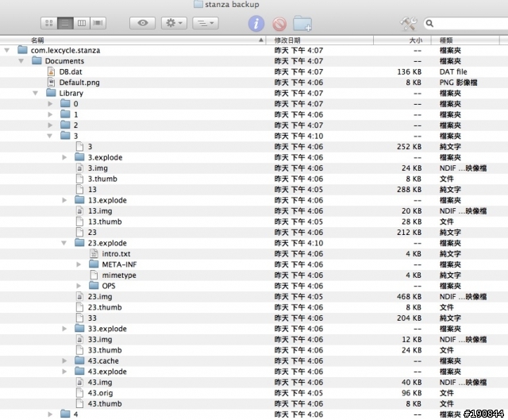Sort by the 種類 kind column header

[466, 40]
